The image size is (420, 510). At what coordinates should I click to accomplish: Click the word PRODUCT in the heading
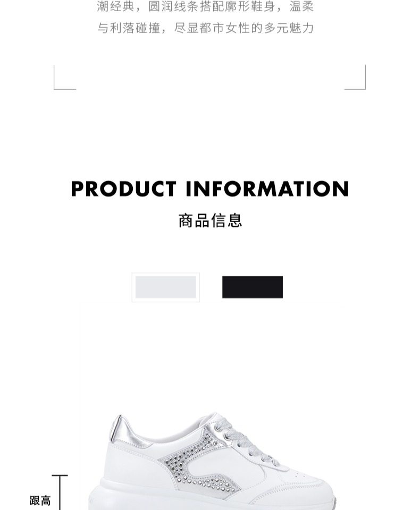coord(124,189)
